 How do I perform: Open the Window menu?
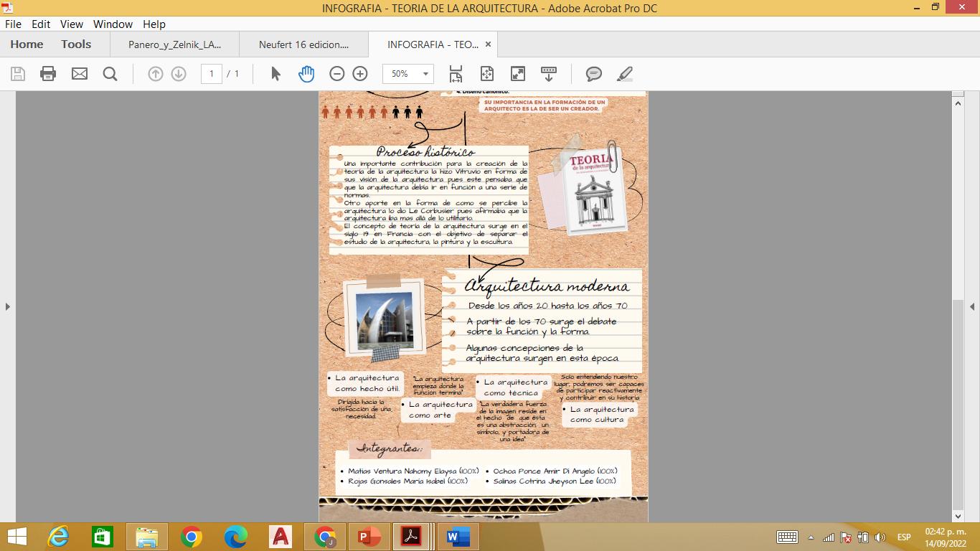click(113, 24)
